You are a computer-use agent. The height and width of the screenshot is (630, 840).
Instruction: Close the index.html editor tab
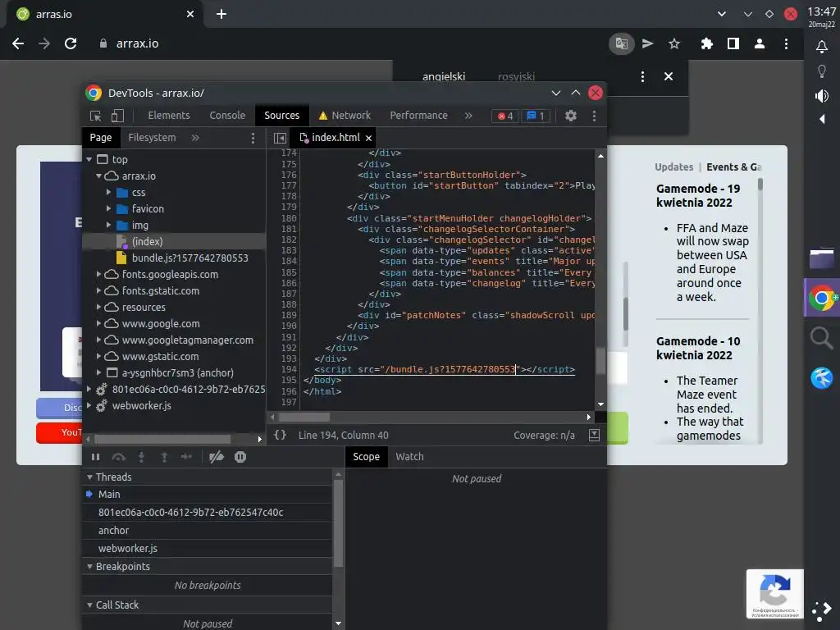[x=368, y=138]
